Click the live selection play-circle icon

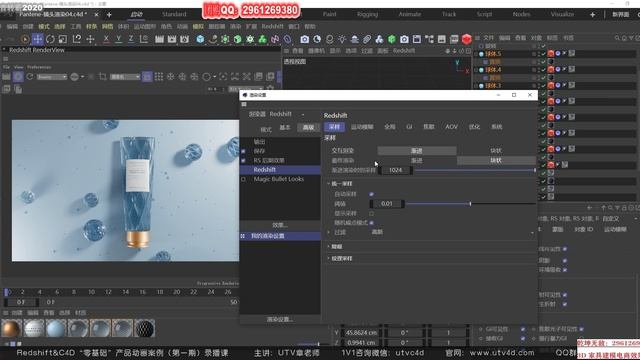click(x=25, y=39)
